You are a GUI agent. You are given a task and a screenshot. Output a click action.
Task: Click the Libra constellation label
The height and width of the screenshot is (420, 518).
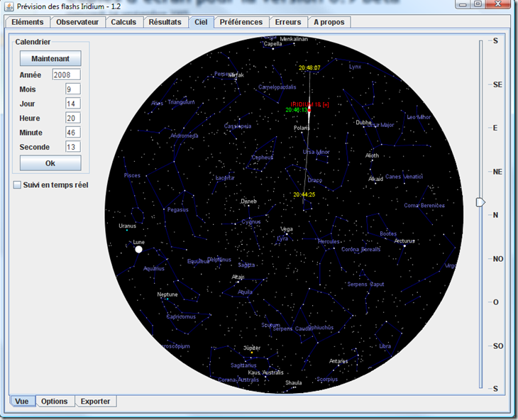click(385, 346)
